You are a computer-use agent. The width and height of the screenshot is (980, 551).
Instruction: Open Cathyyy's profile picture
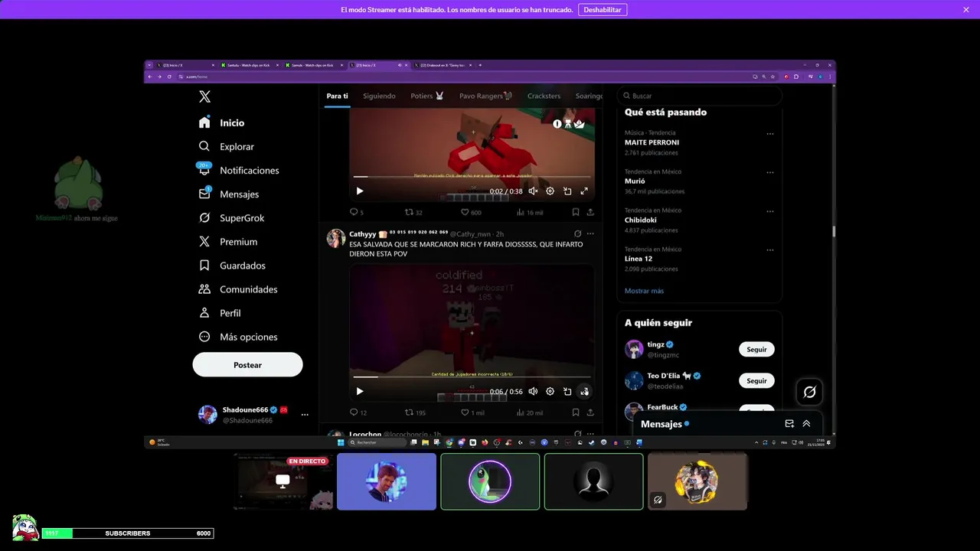[x=335, y=238]
